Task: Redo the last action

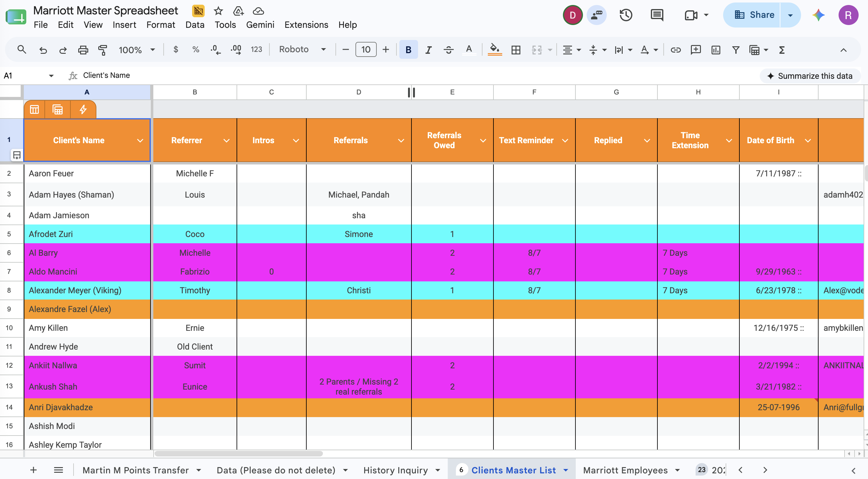Action: point(63,50)
